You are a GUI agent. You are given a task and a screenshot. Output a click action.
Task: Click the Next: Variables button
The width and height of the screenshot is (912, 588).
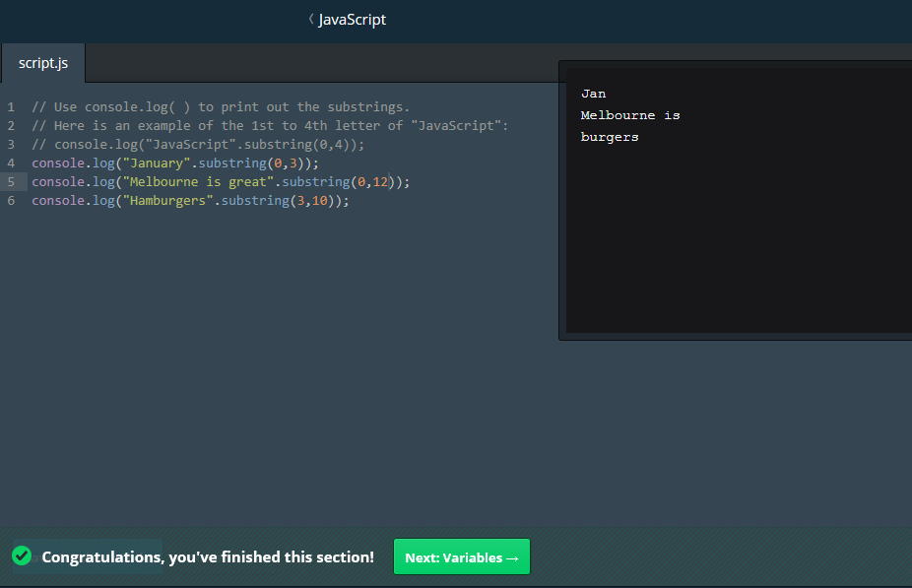point(462,556)
